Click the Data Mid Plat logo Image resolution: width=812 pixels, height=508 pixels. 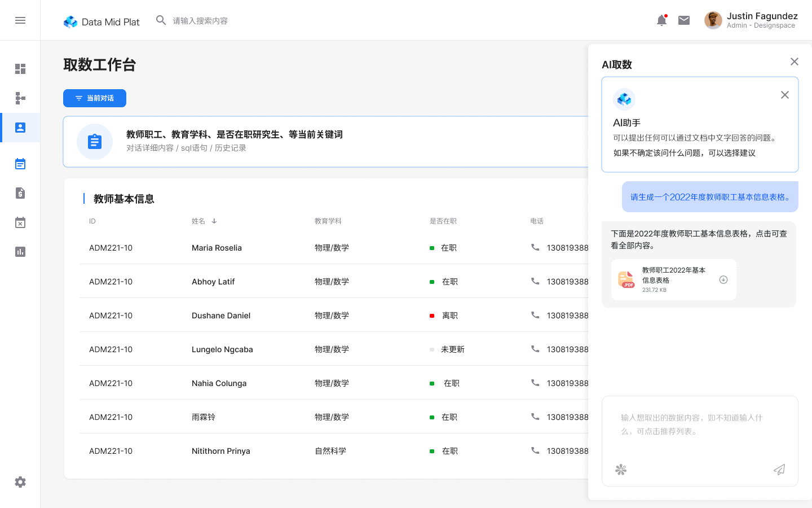pyautogui.click(x=101, y=21)
